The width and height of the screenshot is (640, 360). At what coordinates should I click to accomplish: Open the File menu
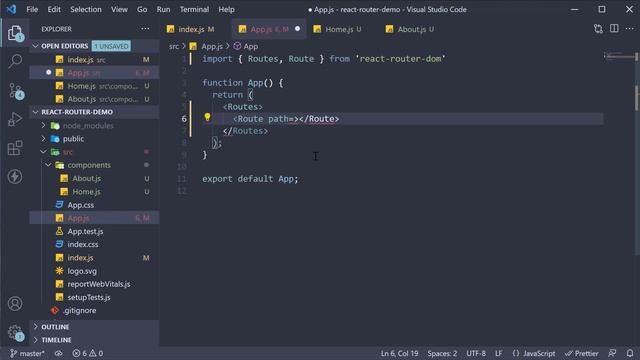[x=32, y=9]
